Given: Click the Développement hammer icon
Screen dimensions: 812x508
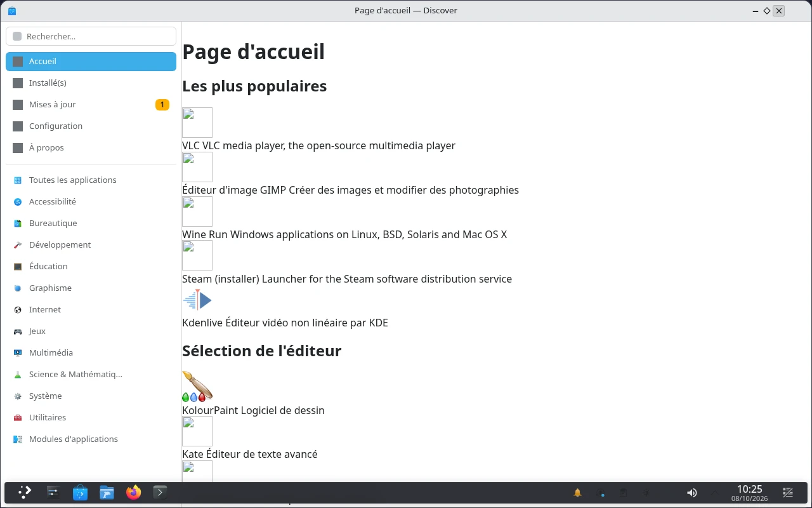Looking at the screenshot, I should pos(18,245).
